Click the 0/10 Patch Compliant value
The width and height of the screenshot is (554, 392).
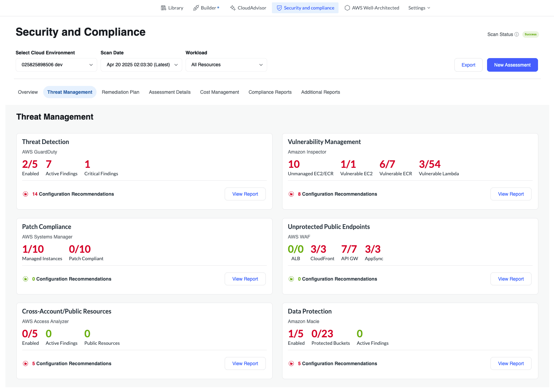tap(86, 253)
